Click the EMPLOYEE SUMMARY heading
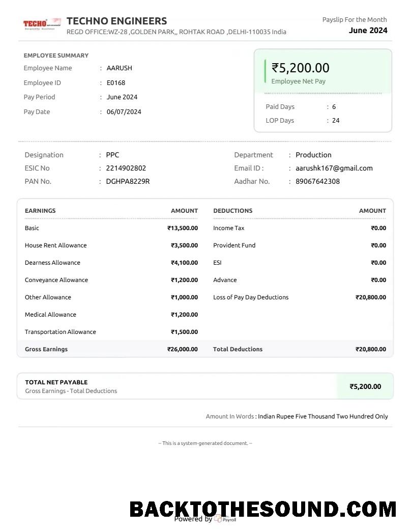411x532 pixels. coord(56,55)
